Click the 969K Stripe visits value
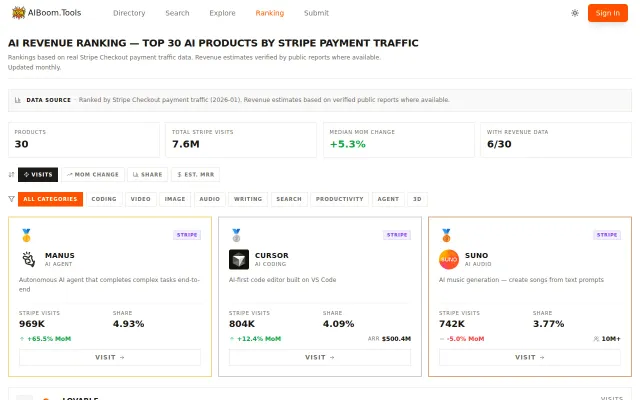 tap(32, 324)
